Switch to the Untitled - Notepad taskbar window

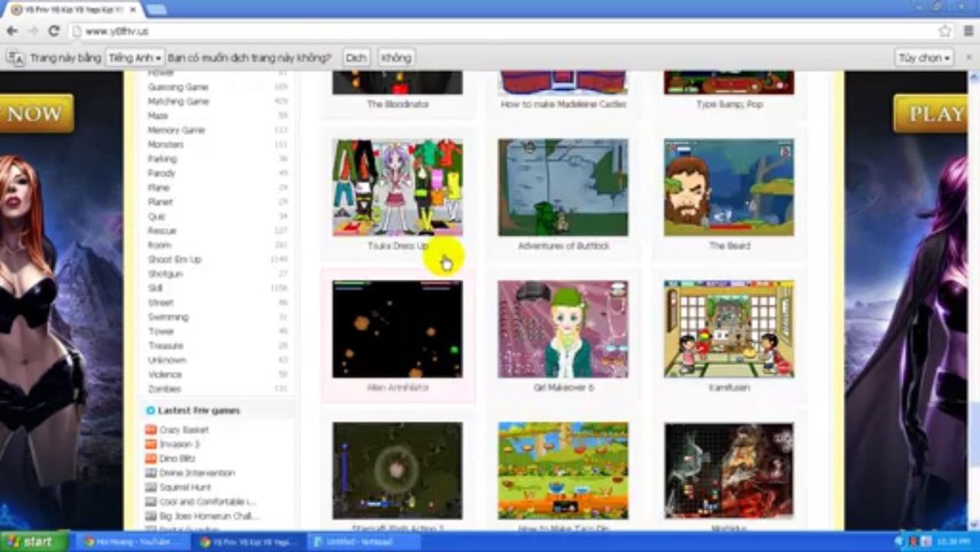click(363, 541)
